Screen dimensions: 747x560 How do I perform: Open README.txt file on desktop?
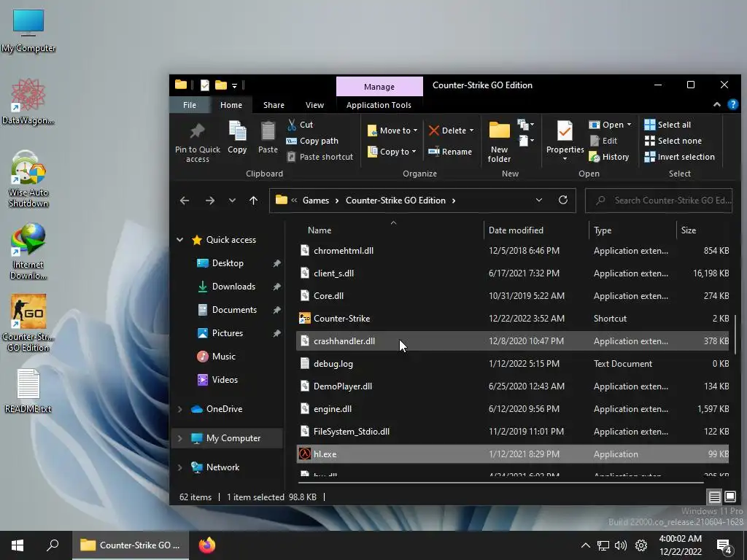[28, 391]
